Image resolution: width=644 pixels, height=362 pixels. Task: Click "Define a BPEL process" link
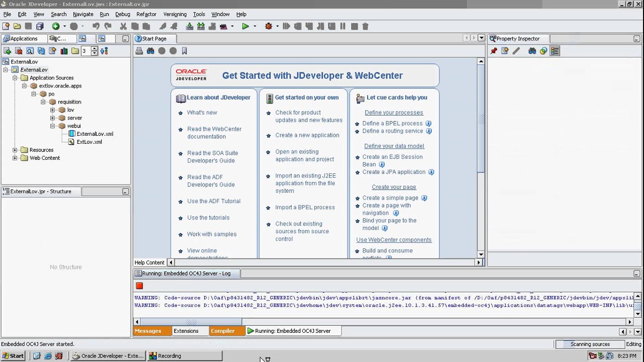point(392,123)
